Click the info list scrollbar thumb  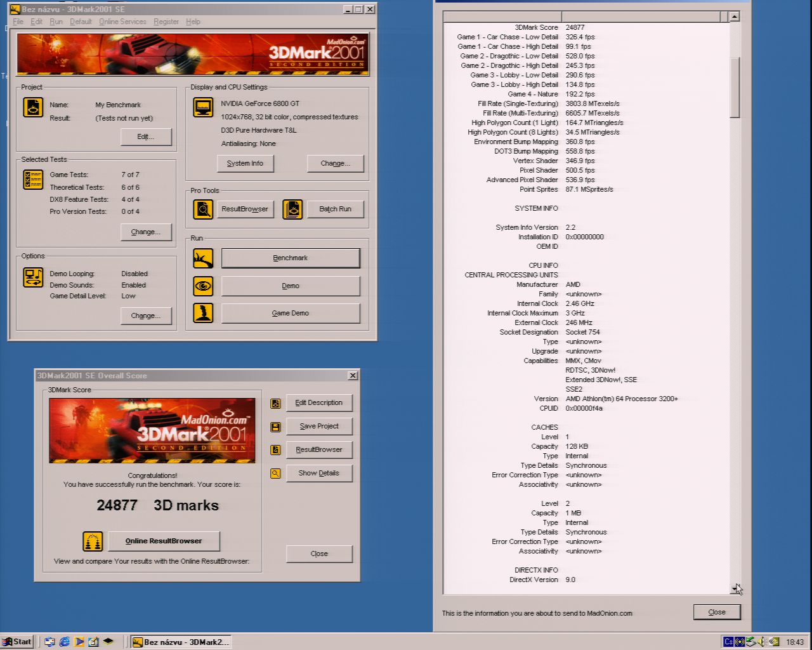[735, 88]
